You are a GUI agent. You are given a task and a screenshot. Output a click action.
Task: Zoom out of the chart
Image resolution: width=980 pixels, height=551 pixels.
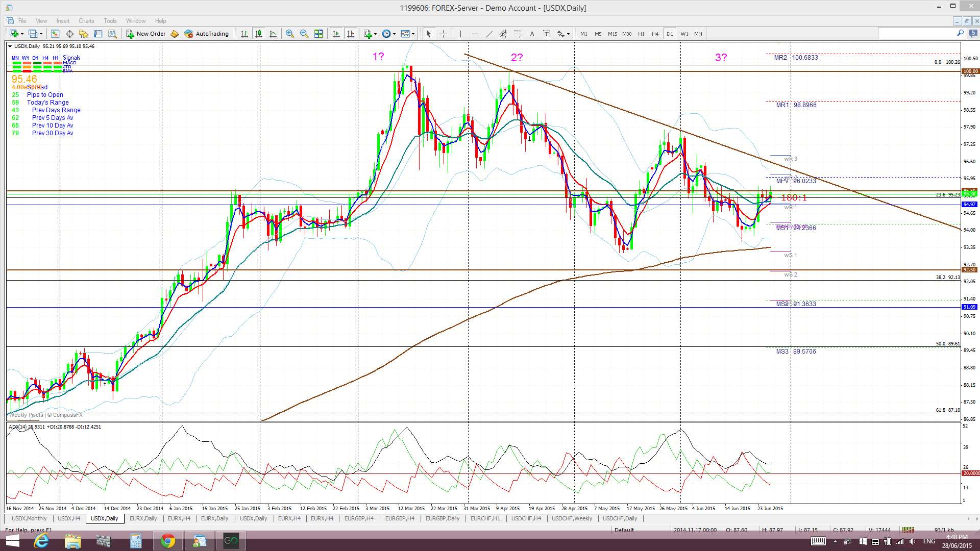(304, 34)
